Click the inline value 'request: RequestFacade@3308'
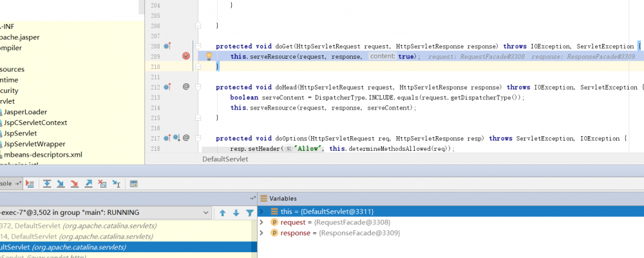The height and width of the screenshot is (258, 644). 476,56
